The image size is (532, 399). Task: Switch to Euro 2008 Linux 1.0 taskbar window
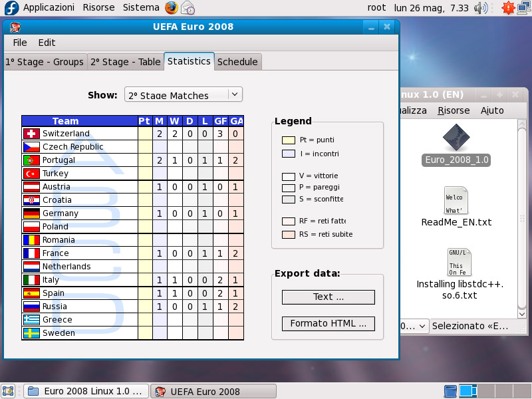click(86, 391)
